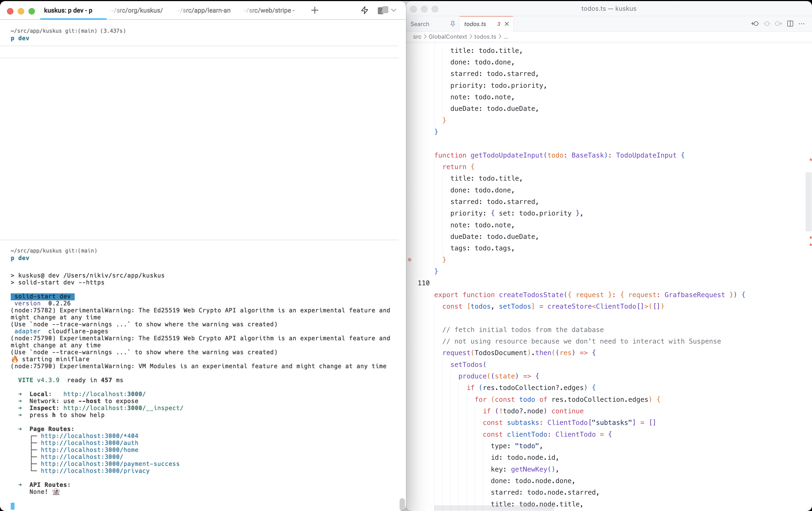The height and width of the screenshot is (511, 812).
Task: Split the editor using the split pane icon
Action: (x=791, y=24)
